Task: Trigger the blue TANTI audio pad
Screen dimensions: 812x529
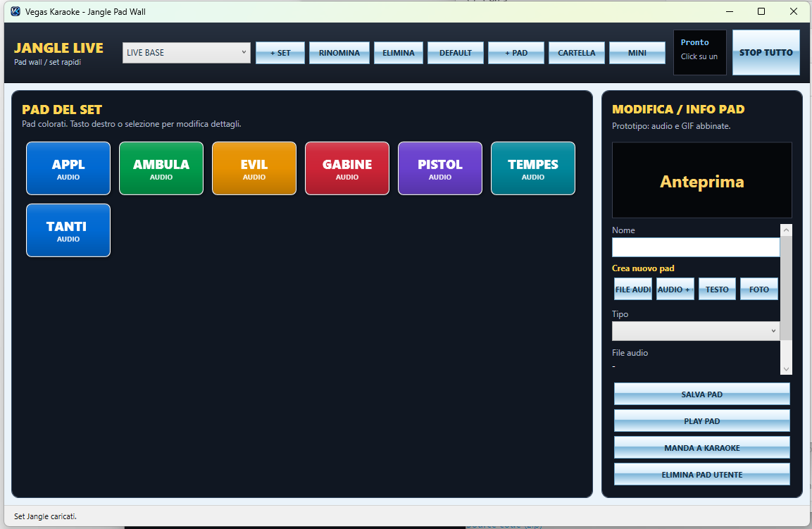Action: tap(68, 230)
